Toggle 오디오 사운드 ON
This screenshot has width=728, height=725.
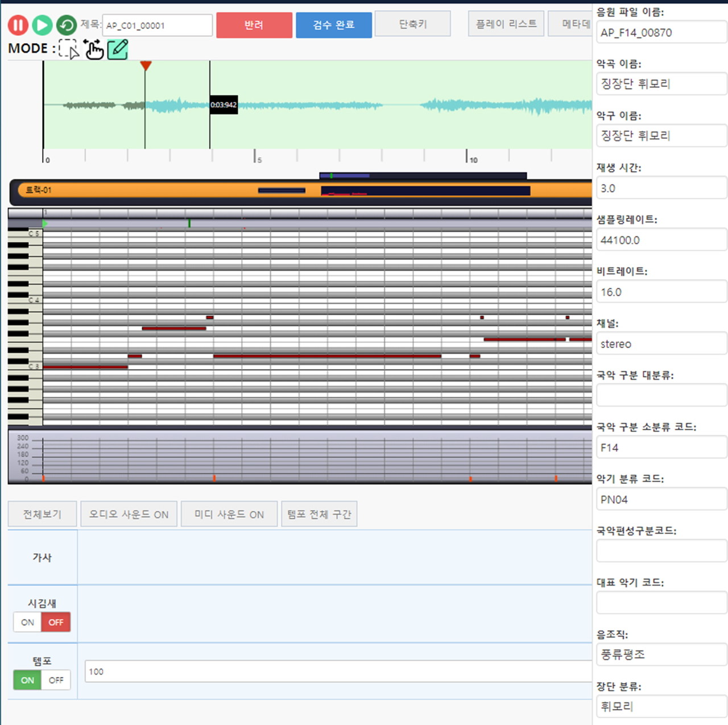pyautogui.click(x=129, y=513)
